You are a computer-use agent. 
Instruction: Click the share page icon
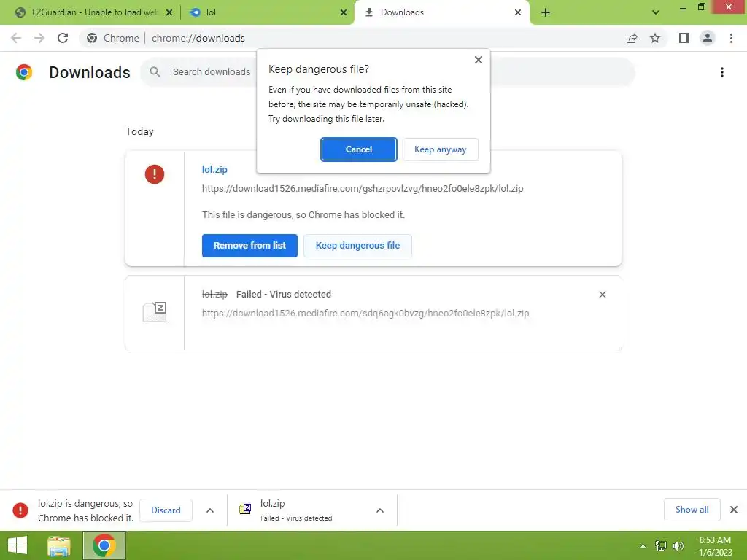pos(632,38)
